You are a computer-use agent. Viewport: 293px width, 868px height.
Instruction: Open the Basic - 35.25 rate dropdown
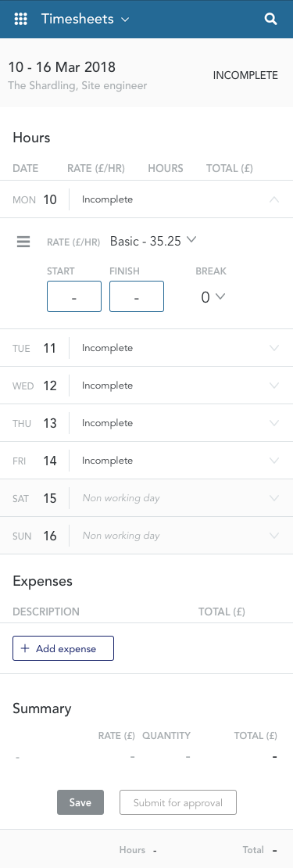153,241
